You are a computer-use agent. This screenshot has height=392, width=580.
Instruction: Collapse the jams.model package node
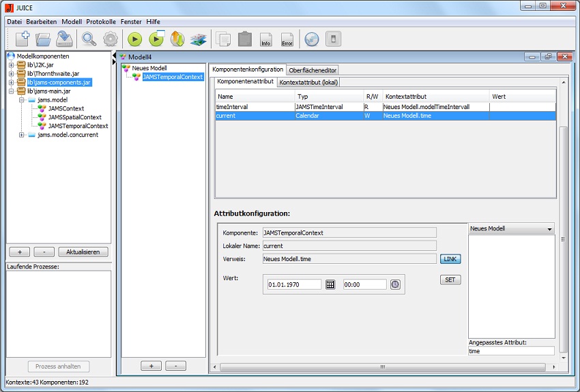(x=22, y=100)
